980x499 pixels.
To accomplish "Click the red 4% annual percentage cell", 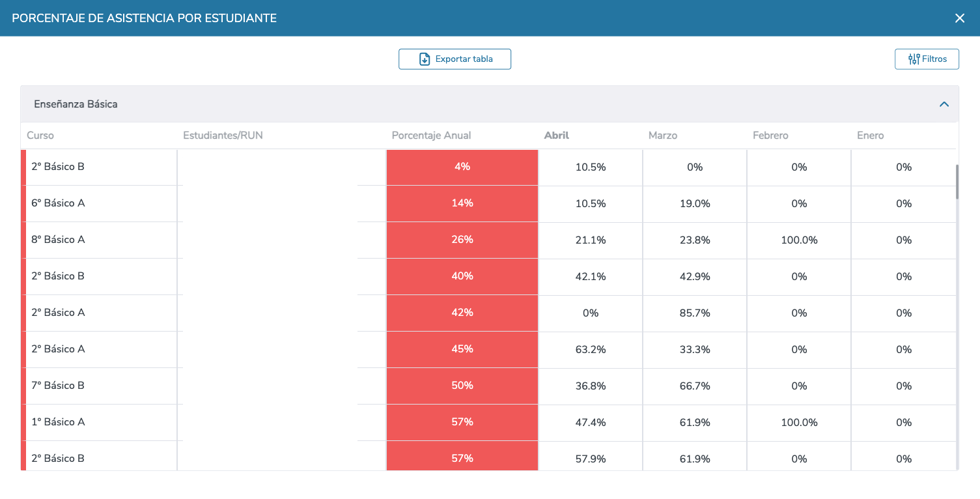I will tap(462, 167).
